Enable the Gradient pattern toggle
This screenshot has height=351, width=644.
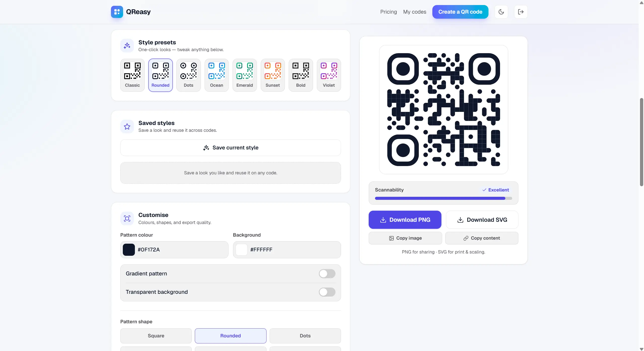pyautogui.click(x=327, y=274)
